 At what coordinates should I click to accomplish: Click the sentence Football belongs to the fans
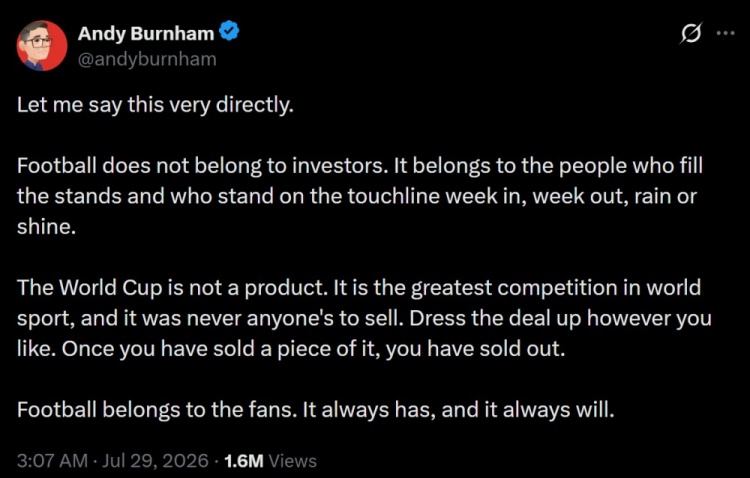tap(157, 410)
